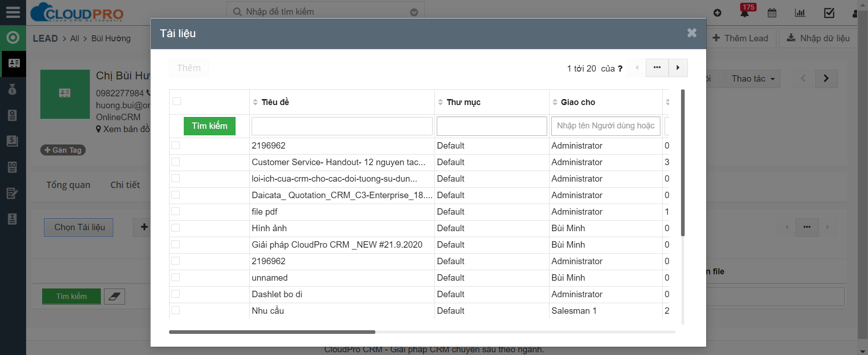Screen dimensions: 868x355
Task: Open the Chi tiết tab
Action: 125,185
